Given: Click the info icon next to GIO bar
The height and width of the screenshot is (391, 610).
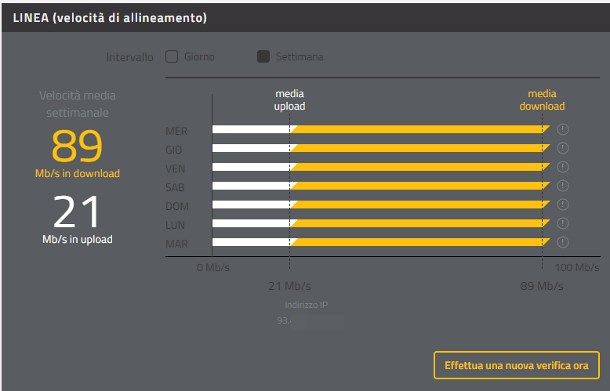Looking at the screenshot, I should pos(563,148).
